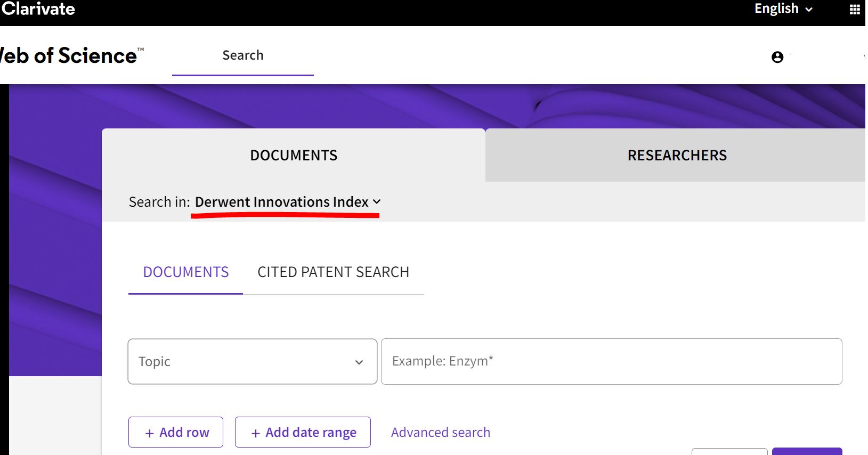
Task: Switch to the RESEARCHERS tab
Action: (677, 155)
